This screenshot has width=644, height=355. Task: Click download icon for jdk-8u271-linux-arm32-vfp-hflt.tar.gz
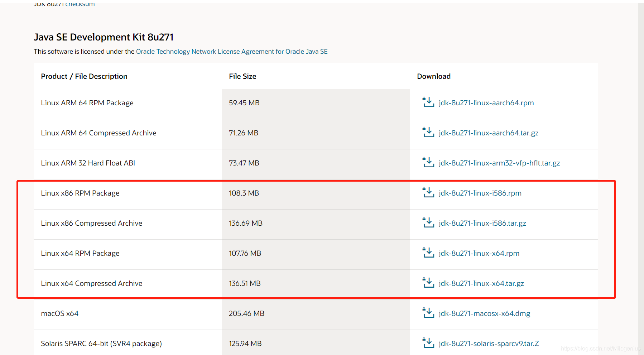coord(428,162)
